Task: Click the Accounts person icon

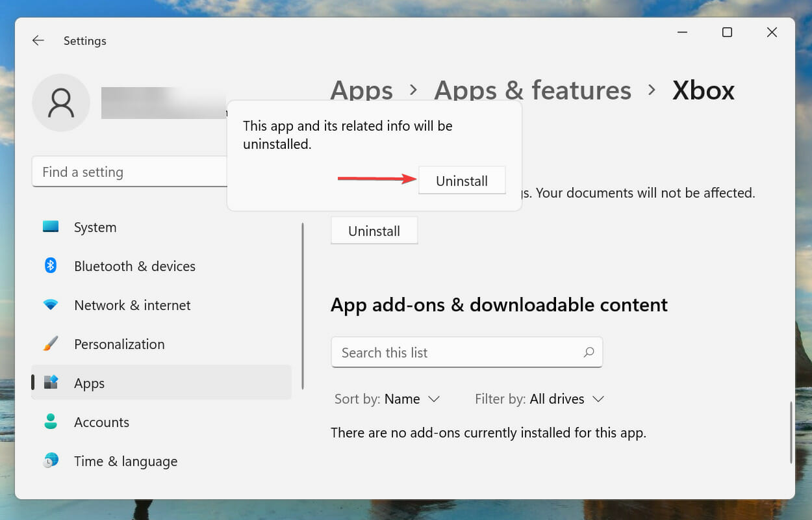Action: click(x=51, y=422)
